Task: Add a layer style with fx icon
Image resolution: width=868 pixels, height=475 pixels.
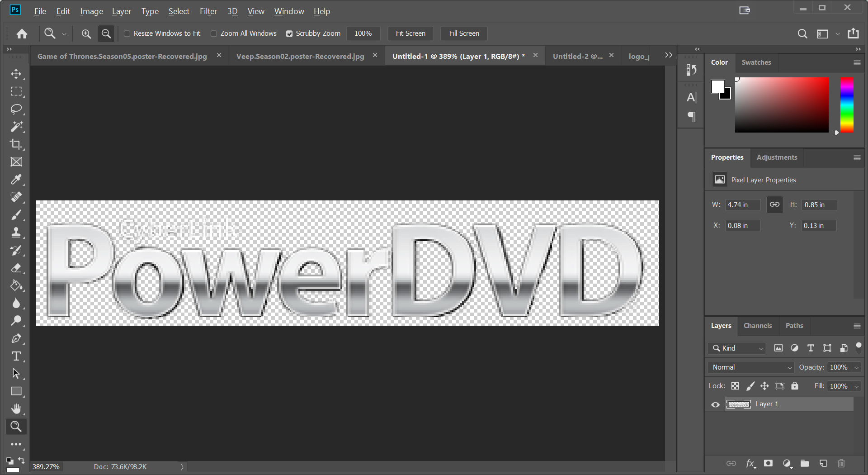Action: pyautogui.click(x=750, y=463)
